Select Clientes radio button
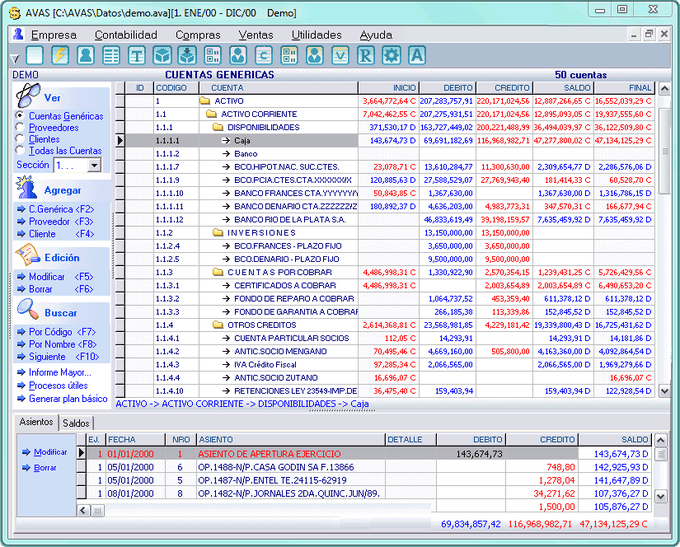This screenshot has width=680, height=547. tap(20, 139)
